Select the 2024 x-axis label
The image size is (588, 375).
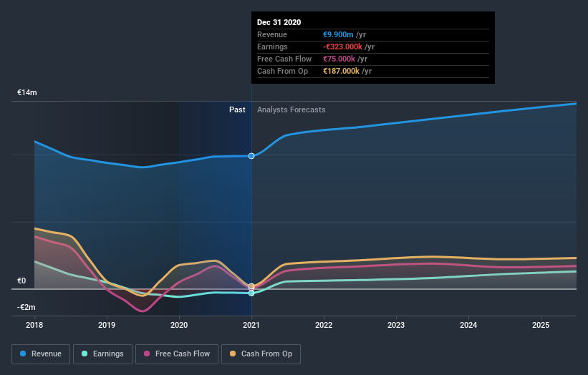pyautogui.click(x=468, y=325)
